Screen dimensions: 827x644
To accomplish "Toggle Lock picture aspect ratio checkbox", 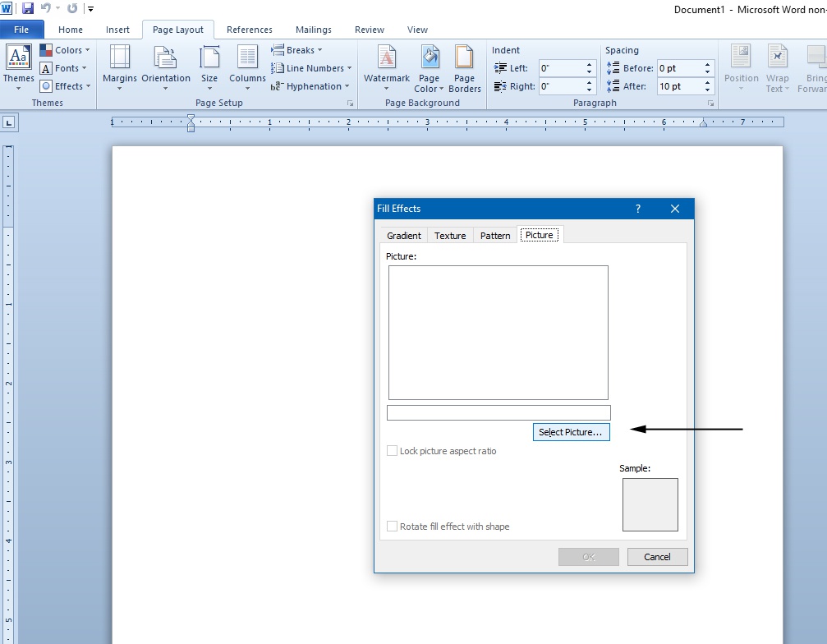I will [392, 450].
